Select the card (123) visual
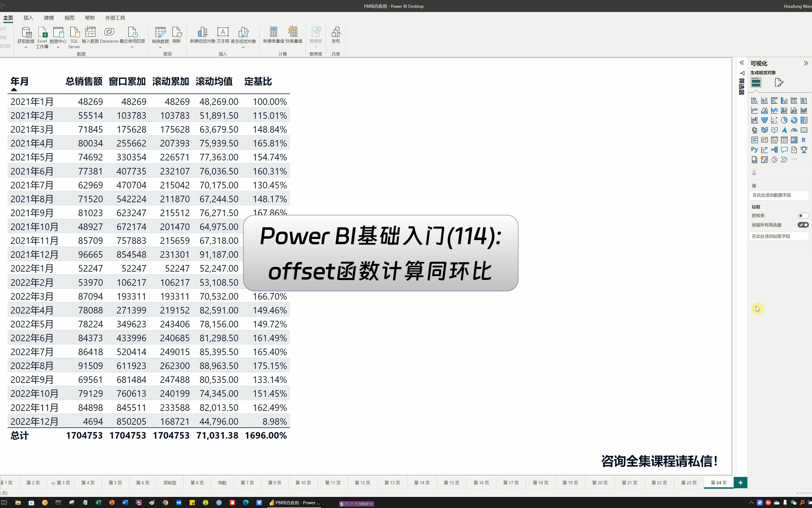Viewport: 812px width, 508px height. [x=804, y=130]
